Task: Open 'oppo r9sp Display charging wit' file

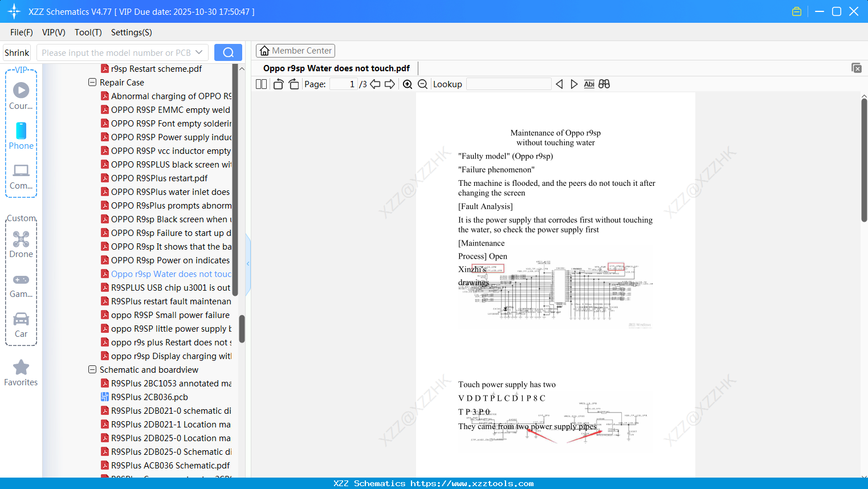Action: [x=166, y=356]
